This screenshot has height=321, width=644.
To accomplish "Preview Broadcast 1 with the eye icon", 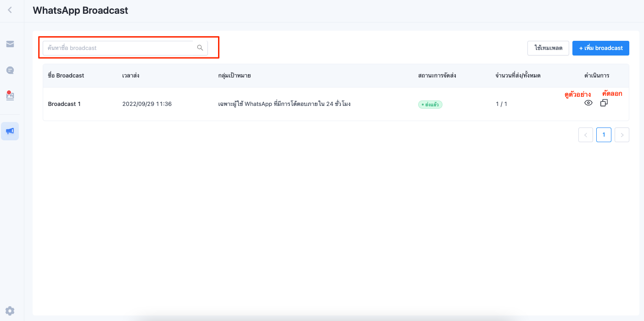I will tap(588, 103).
